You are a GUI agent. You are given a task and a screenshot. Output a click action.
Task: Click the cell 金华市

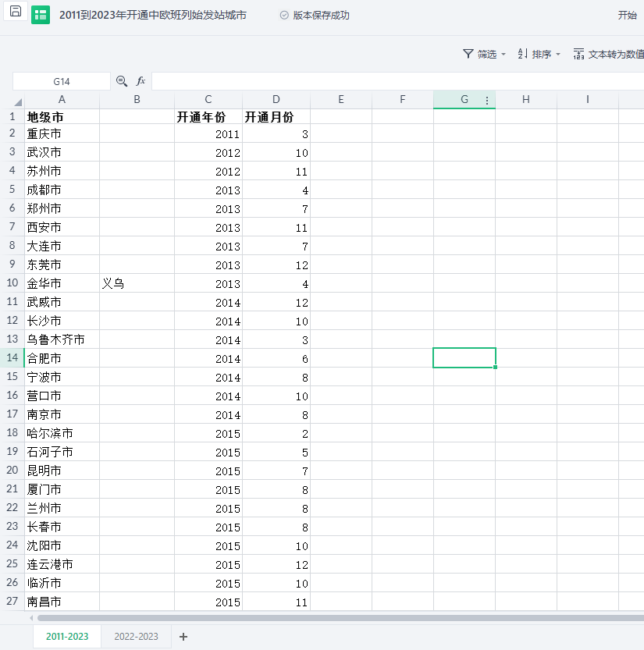coord(62,283)
